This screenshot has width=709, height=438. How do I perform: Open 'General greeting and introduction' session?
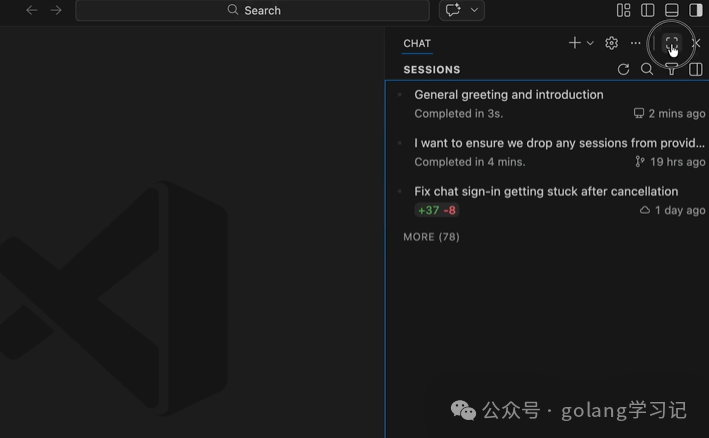coord(548,104)
